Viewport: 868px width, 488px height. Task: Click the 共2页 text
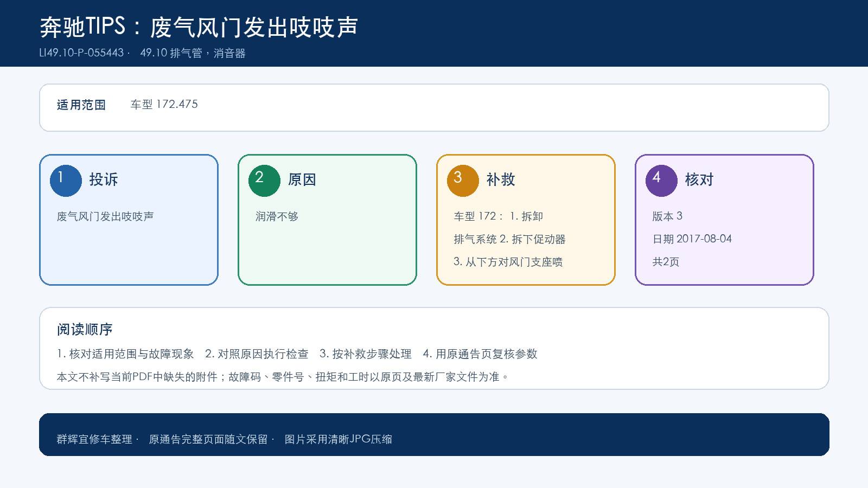point(666,262)
